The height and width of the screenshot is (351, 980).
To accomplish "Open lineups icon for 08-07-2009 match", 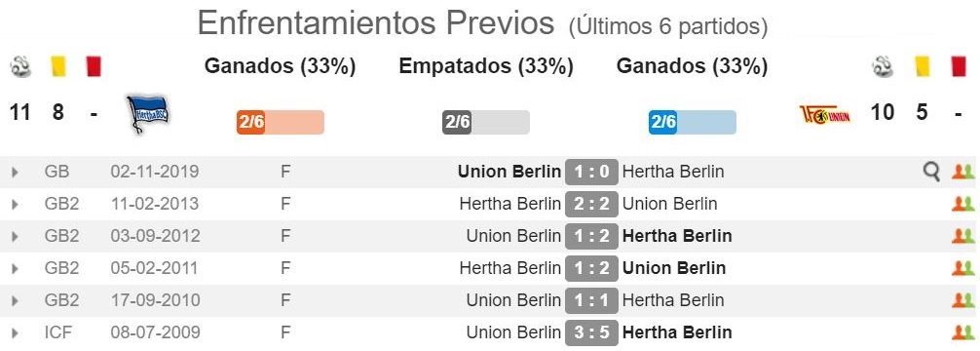I will (x=963, y=331).
